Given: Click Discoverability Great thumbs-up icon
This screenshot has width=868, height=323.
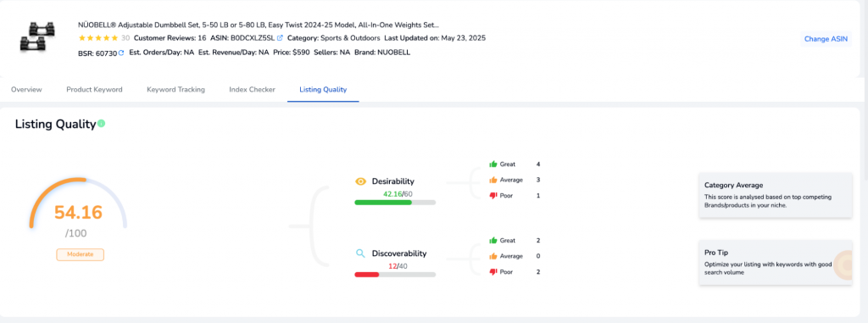Looking at the screenshot, I should click(x=493, y=241).
